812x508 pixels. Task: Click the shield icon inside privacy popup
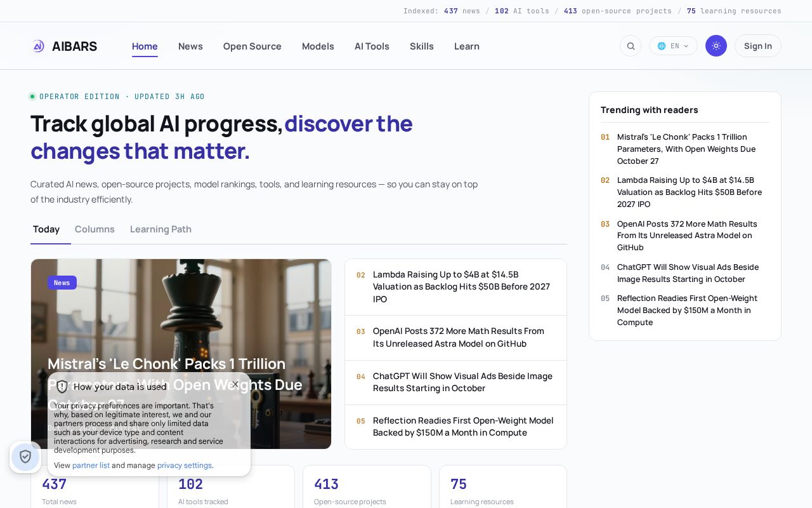tap(62, 387)
